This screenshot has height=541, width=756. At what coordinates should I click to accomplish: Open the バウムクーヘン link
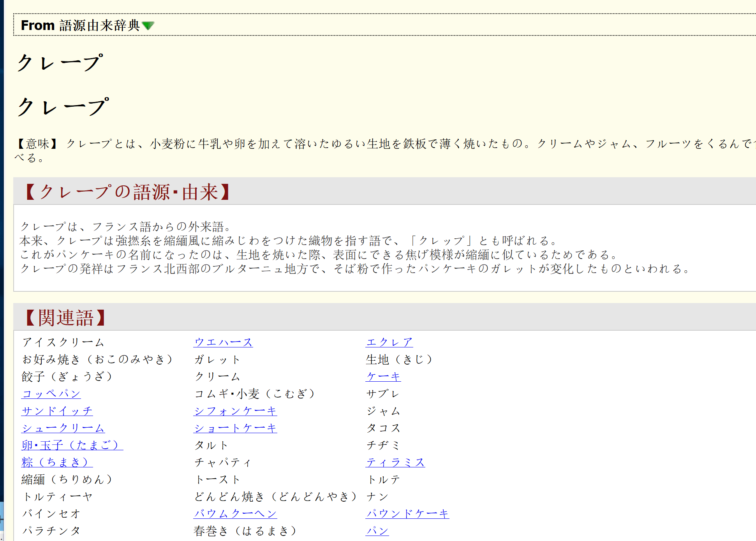point(235,514)
